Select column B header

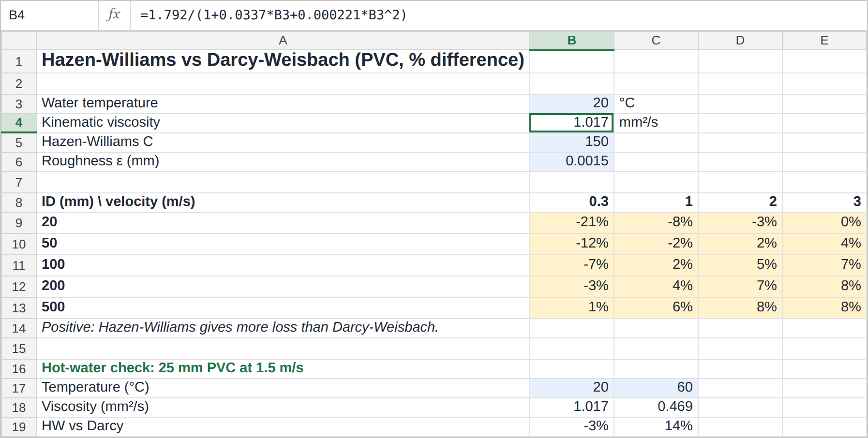point(572,41)
